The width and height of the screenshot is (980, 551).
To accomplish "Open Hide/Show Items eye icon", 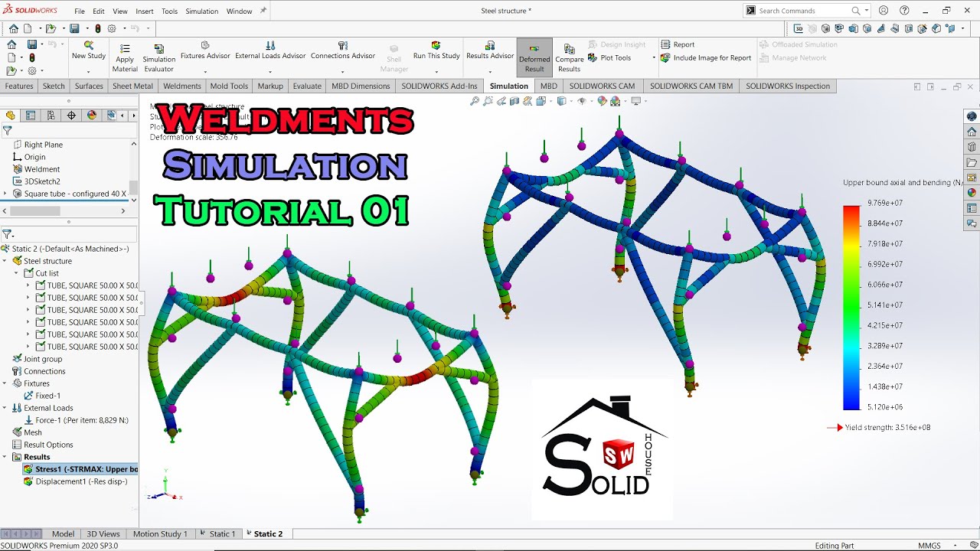I will pyautogui.click(x=581, y=101).
